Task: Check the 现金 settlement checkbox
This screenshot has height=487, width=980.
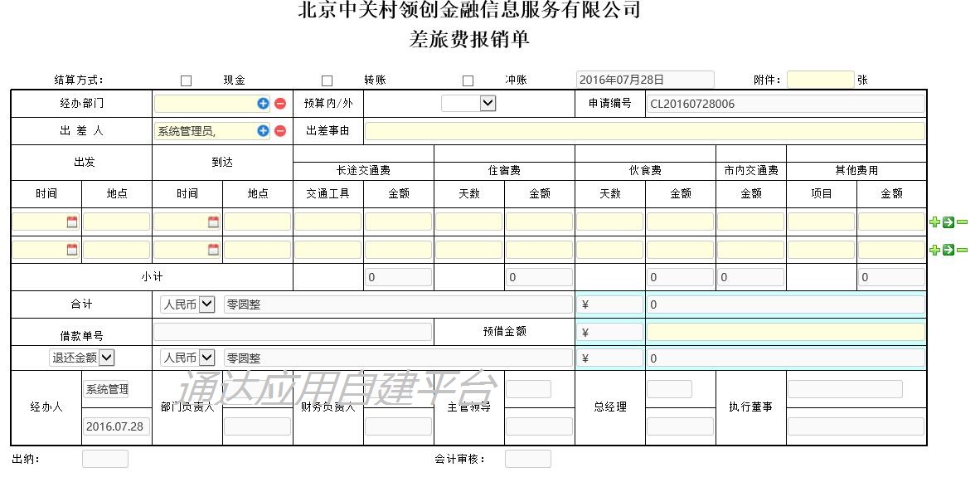Action: pos(186,80)
